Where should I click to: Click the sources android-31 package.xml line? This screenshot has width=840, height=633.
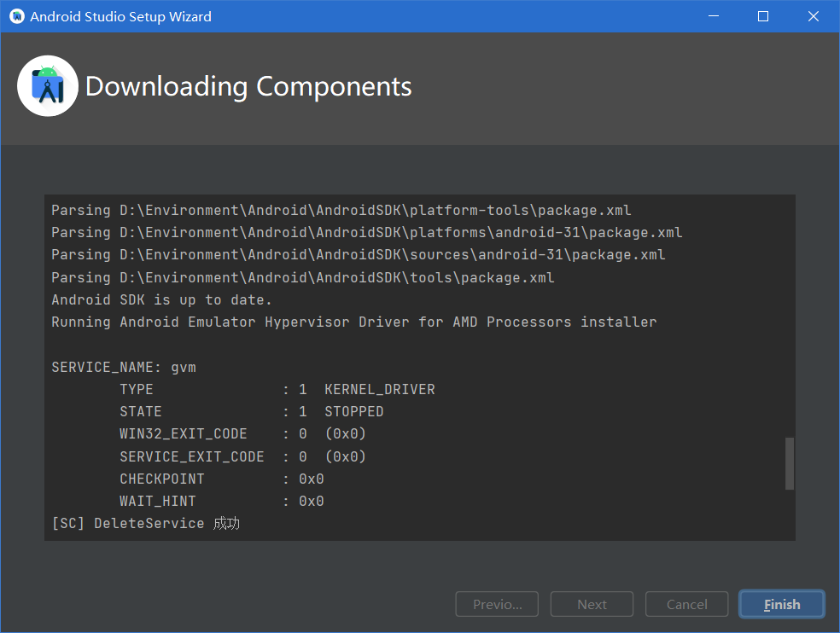point(359,255)
